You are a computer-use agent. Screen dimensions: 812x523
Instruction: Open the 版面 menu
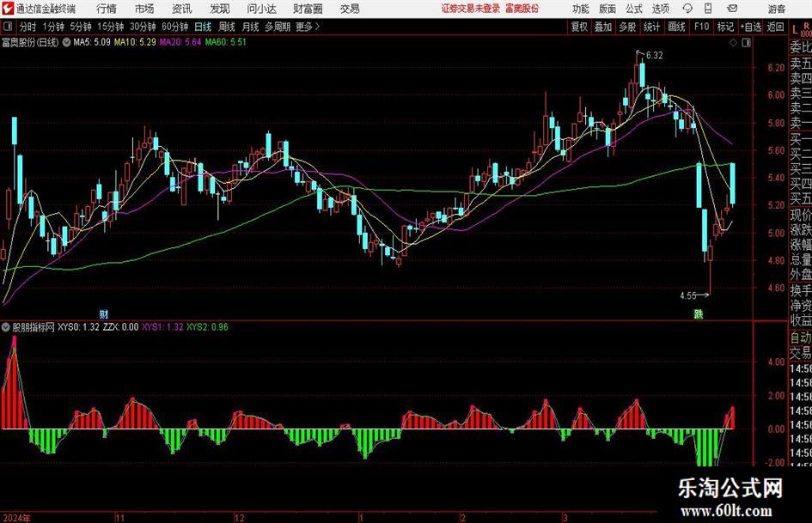coord(607,9)
